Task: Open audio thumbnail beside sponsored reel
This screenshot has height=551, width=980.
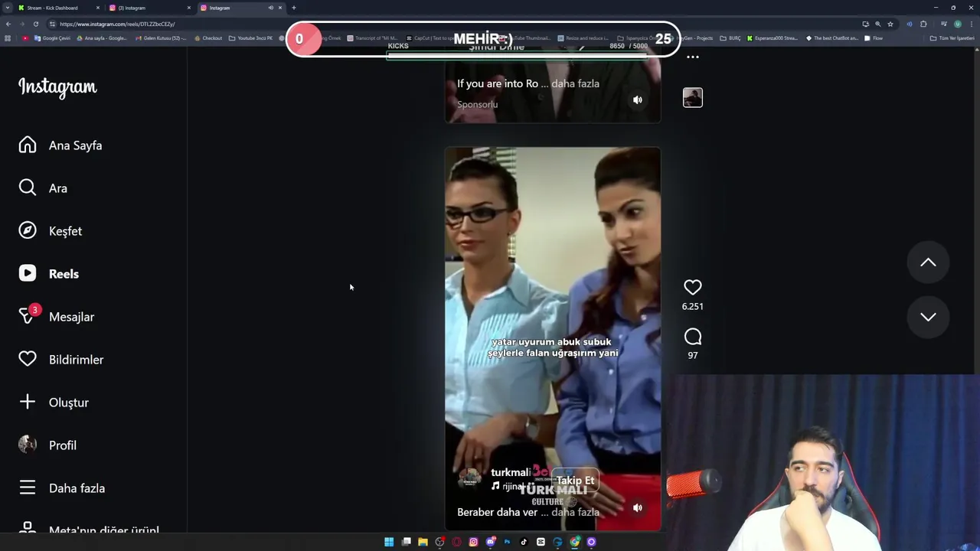Action: pos(692,97)
